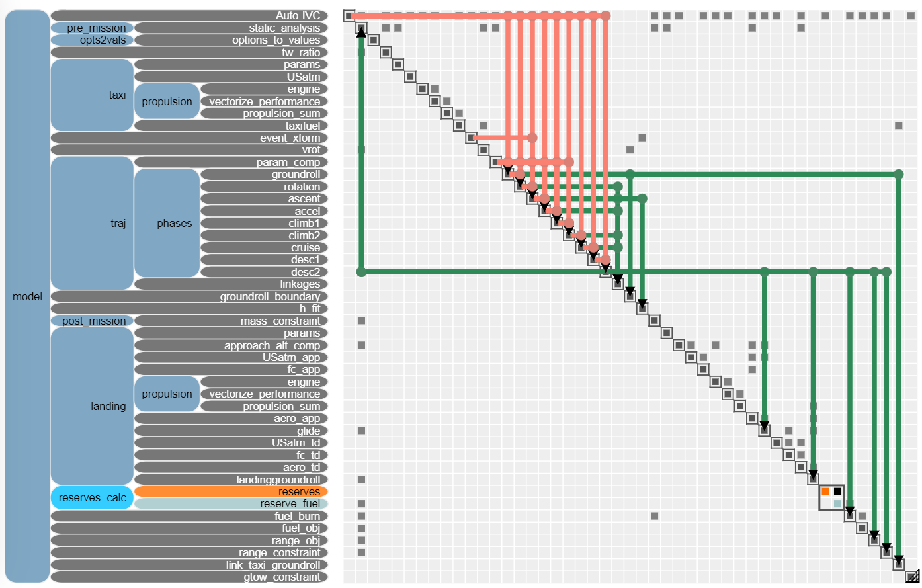922x588 pixels.
Task: Select vectorize_performance under landing propulsion
Action: click(264, 394)
